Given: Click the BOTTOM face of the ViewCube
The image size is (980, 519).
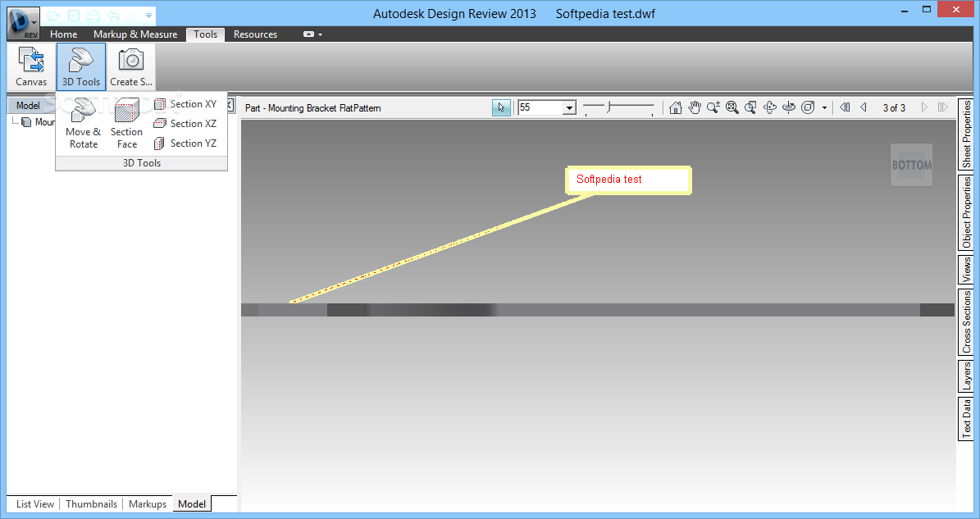Looking at the screenshot, I should 911,165.
